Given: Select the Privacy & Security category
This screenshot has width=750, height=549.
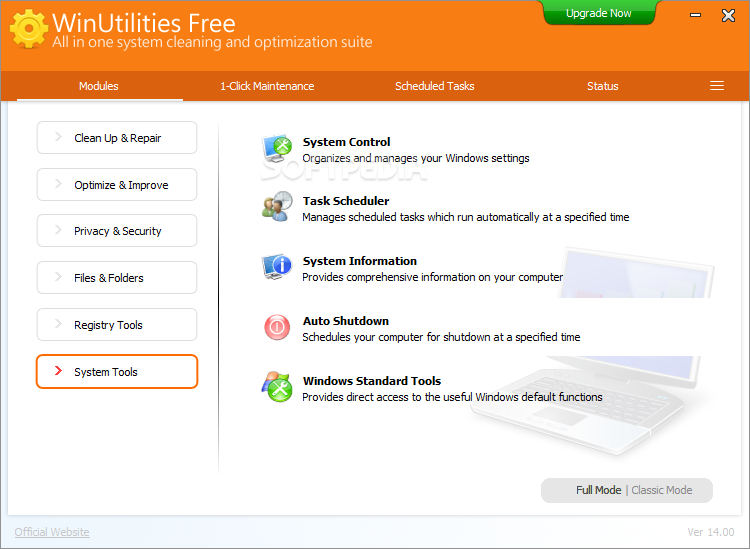Looking at the screenshot, I should 117,231.
